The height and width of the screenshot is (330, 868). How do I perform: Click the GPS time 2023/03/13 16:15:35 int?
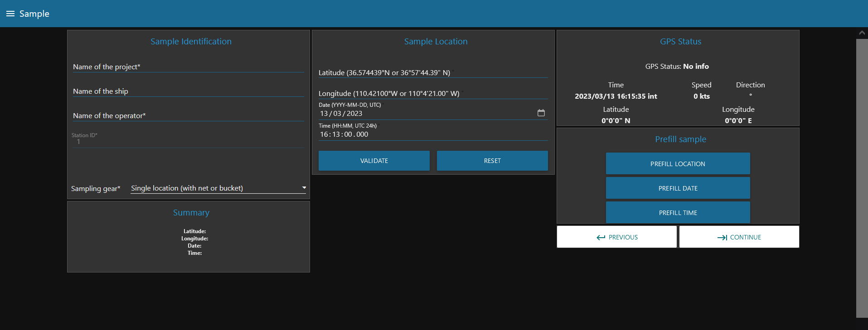pyautogui.click(x=616, y=96)
